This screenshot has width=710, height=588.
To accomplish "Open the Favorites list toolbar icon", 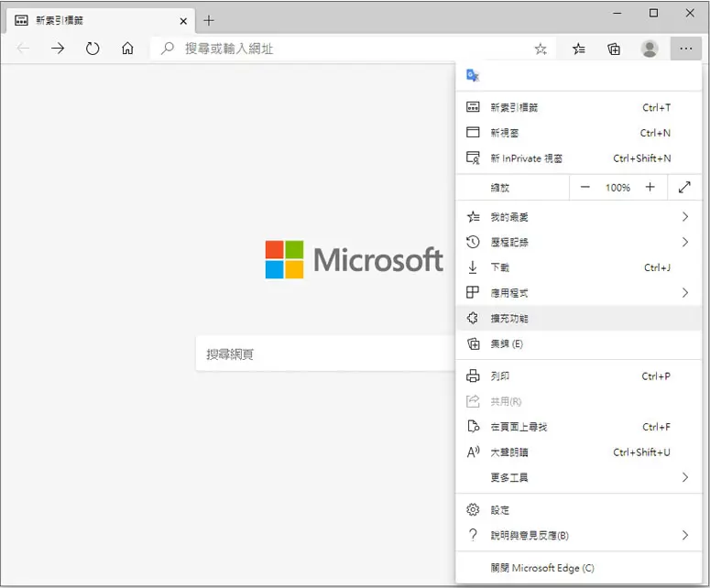I will point(578,49).
